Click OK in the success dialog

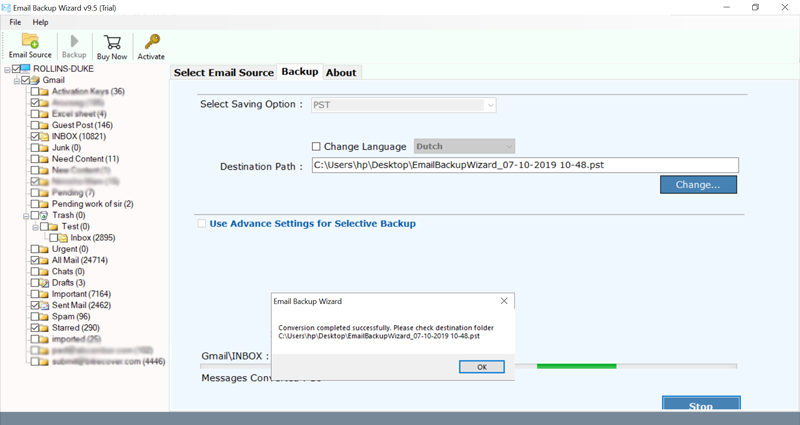481,367
